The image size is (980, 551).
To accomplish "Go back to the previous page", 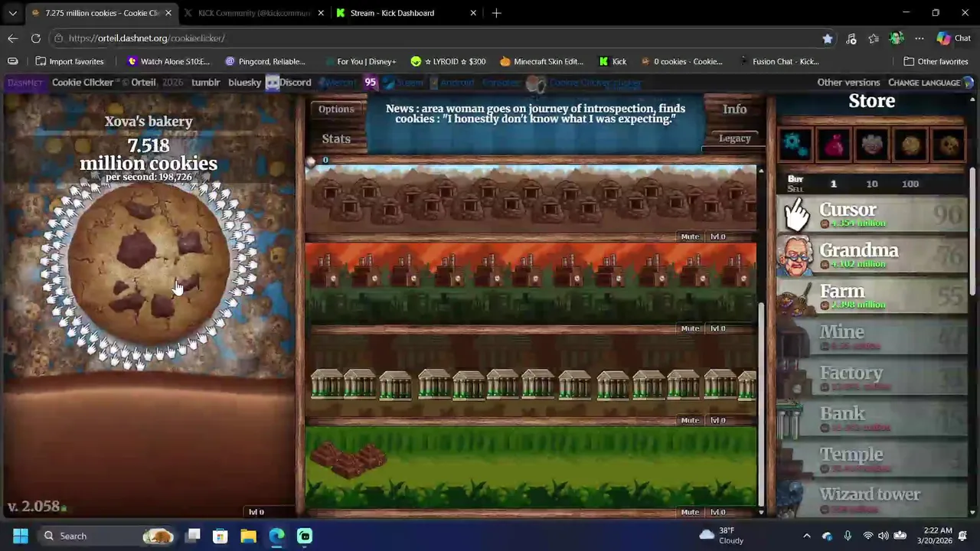I will [x=13, y=38].
